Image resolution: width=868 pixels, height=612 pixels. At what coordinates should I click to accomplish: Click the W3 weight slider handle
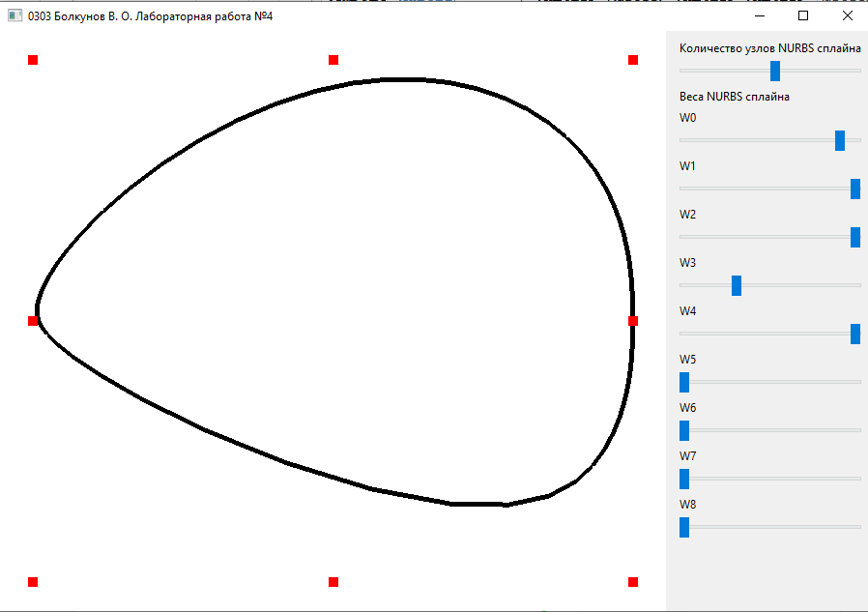(737, 286)
